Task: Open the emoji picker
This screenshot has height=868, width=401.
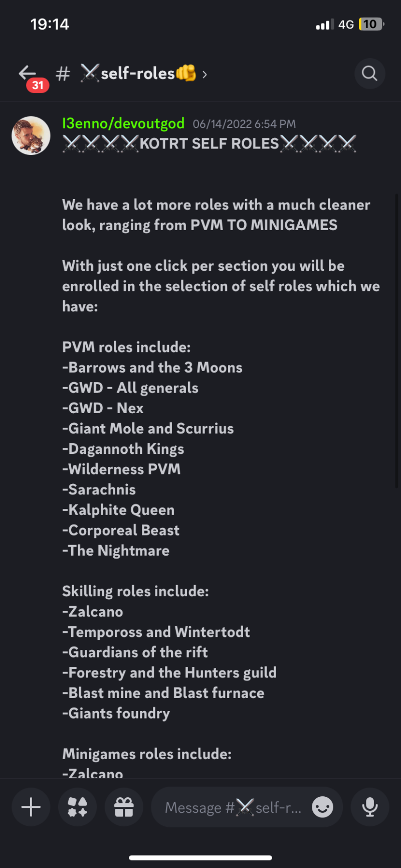Action: pyautogui.click(x=322, y=807)
